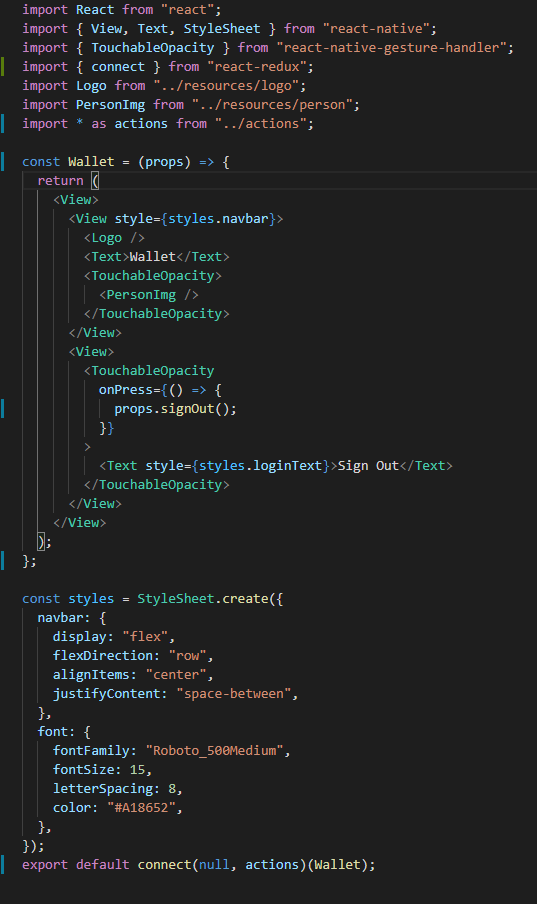Click the "react" string on first line
This screenshot has width=537, height=904.
(187, 10)
